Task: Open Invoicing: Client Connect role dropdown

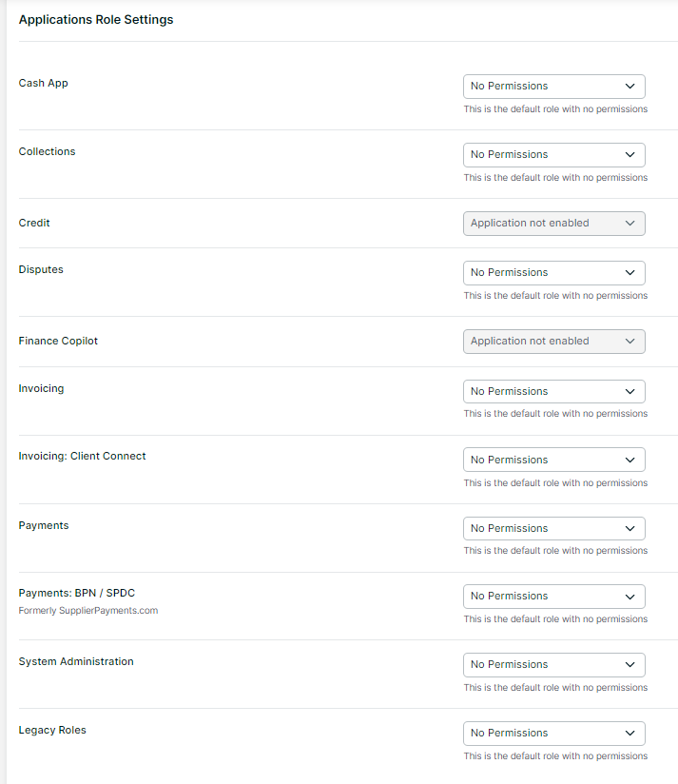Action: pyautogui.click(x=553, y=461)
